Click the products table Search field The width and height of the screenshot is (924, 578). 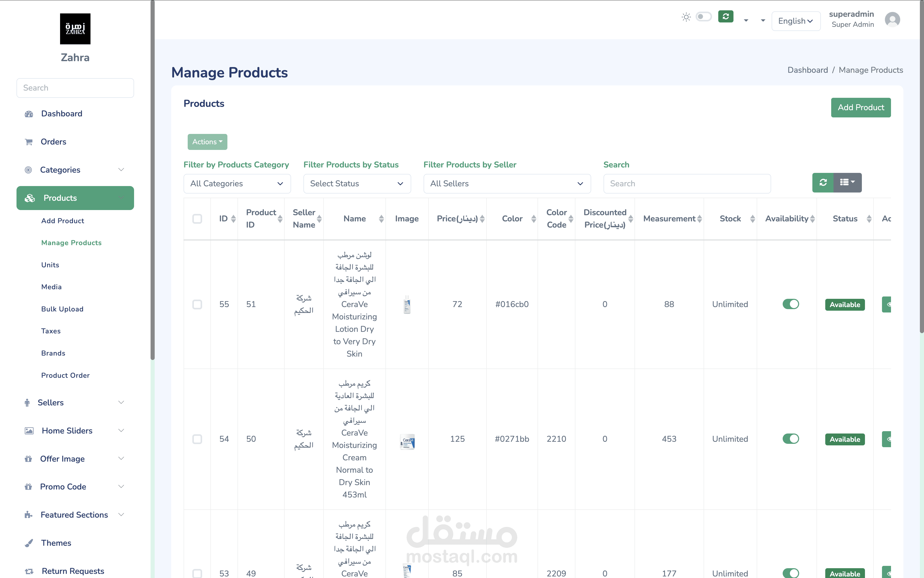(x=687, y=183)
